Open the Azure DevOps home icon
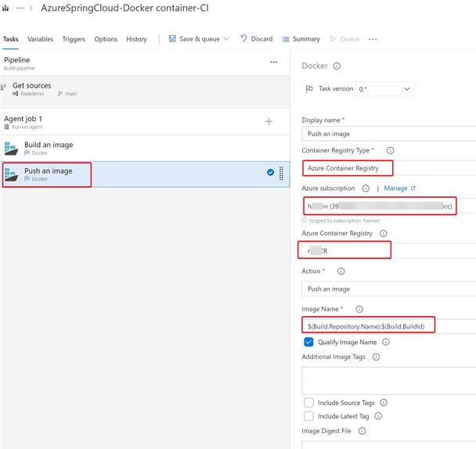476x449 pixels. click(5, 8)
